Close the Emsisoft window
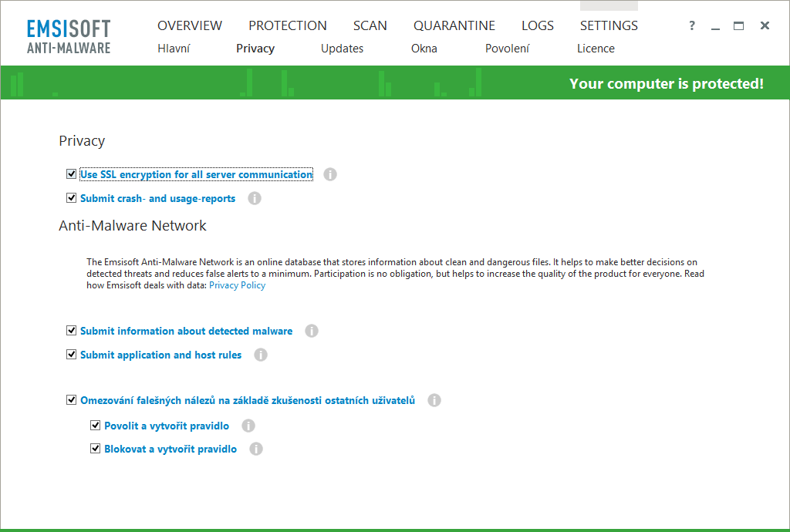 click(765, 25)
